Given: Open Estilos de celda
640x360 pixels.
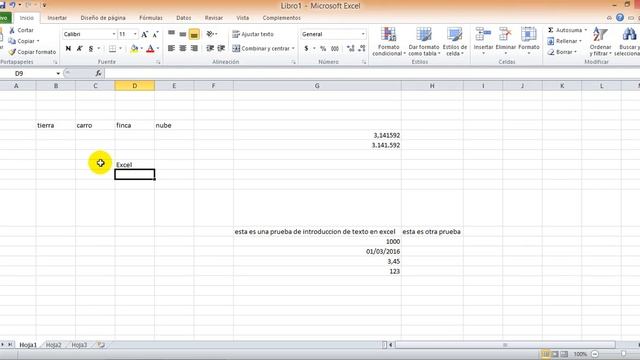Looking at the screenshot, I should 454,42.
